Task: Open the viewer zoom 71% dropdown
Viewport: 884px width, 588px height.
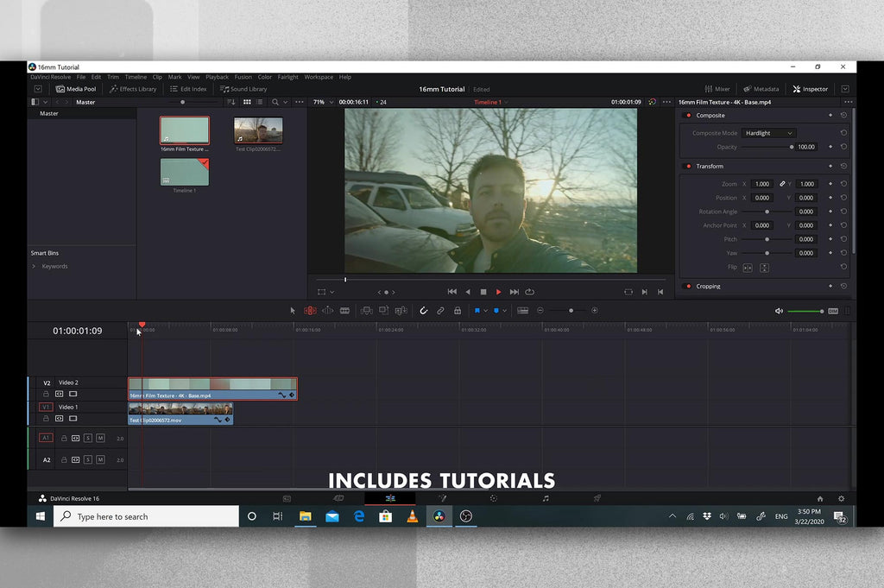Action: (321, 102)
